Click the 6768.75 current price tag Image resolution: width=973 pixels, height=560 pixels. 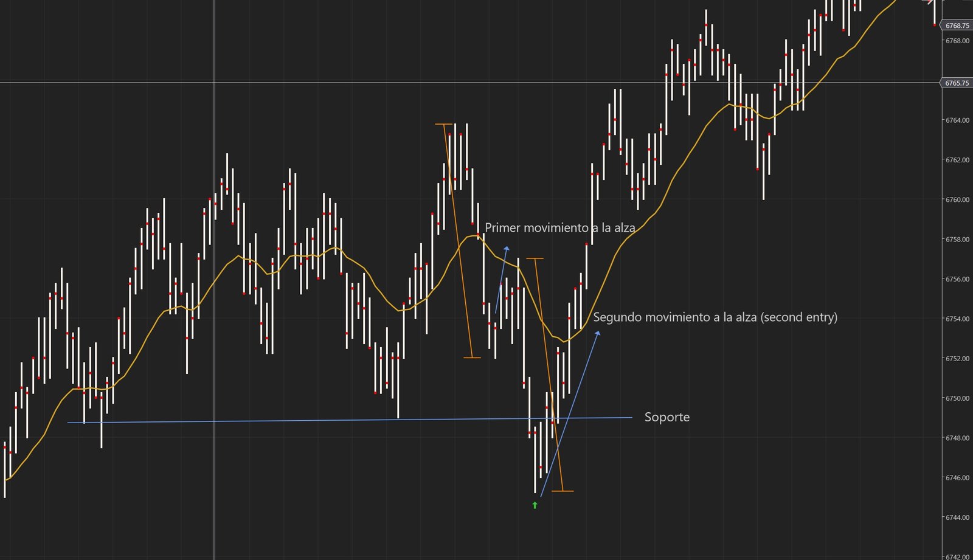pos(957,26)
